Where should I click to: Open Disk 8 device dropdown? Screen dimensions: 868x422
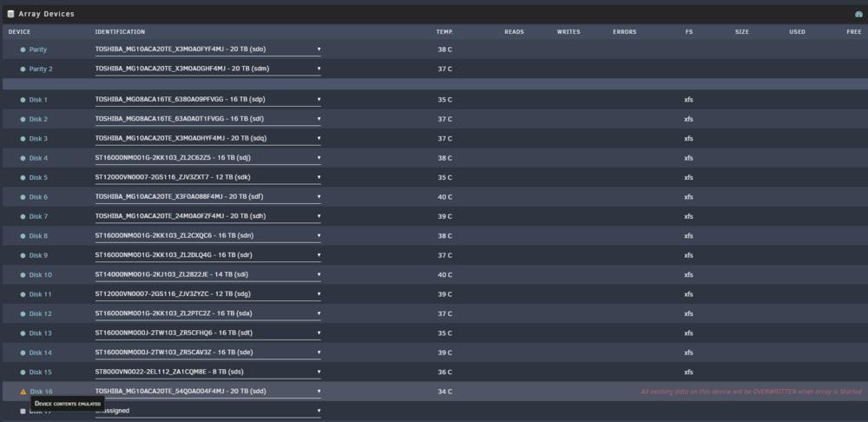207,236
